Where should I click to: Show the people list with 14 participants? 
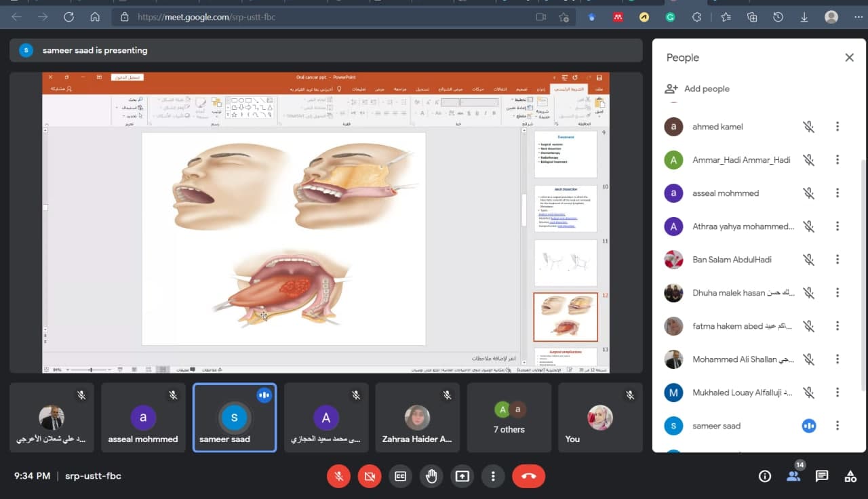tap(793, 475)
